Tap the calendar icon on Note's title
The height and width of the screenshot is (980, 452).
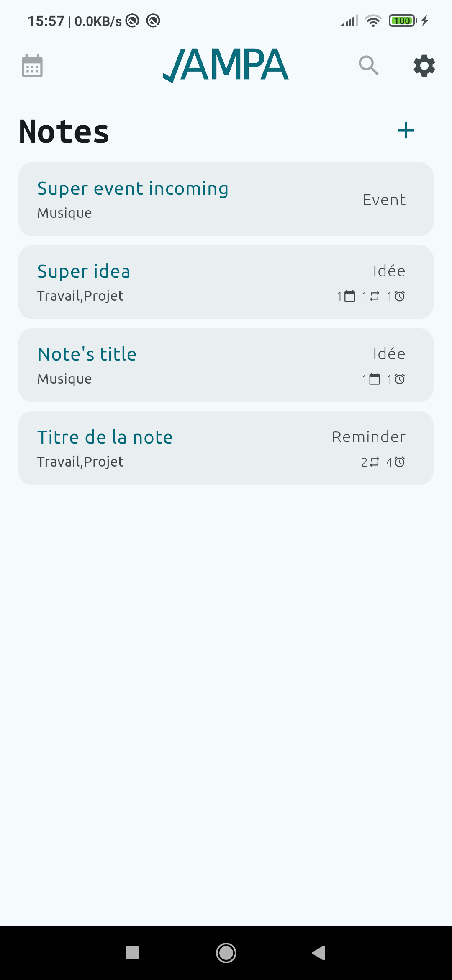click(x=375, y=379)
